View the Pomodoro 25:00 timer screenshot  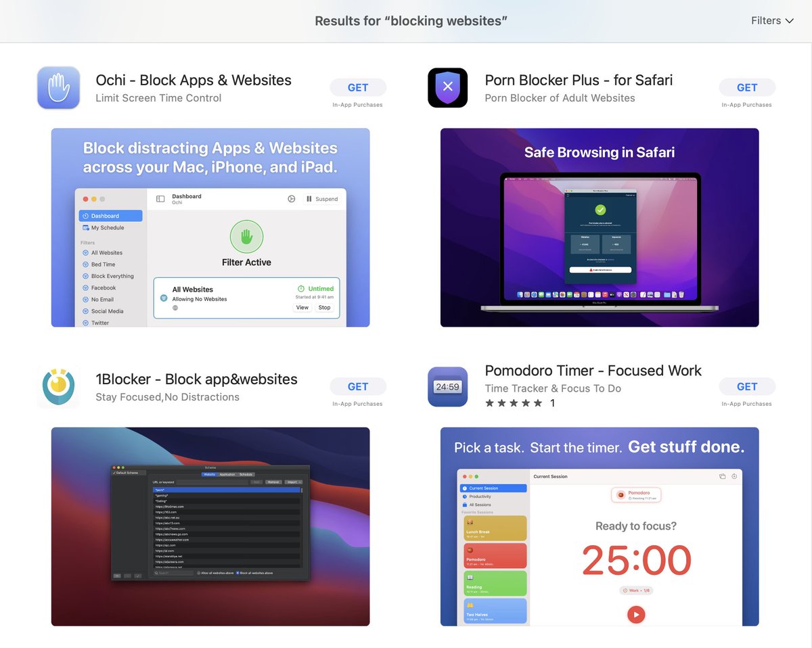600,527
